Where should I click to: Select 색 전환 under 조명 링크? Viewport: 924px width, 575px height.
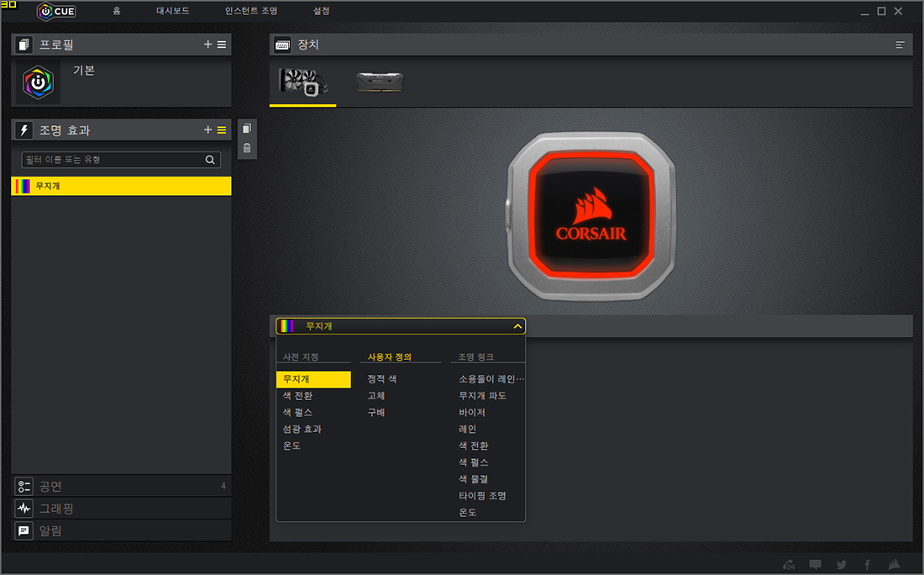click(474, 446)
